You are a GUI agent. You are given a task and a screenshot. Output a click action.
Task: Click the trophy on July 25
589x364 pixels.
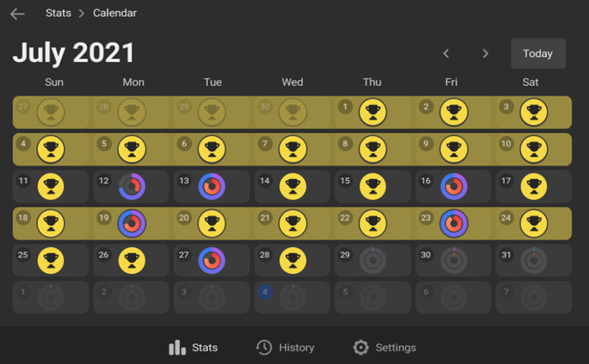51,261
